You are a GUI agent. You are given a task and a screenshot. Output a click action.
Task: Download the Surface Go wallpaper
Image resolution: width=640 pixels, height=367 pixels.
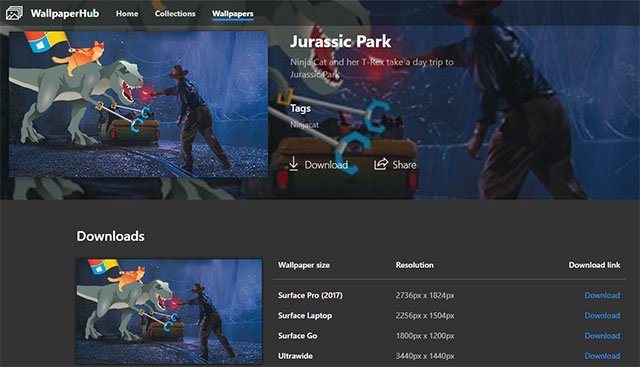point(602,336)
